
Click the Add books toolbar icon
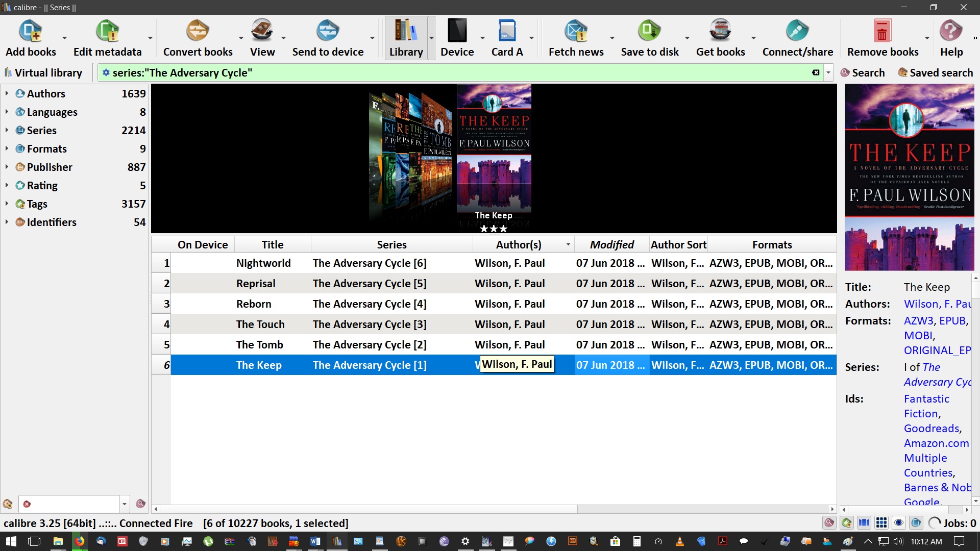31,32
